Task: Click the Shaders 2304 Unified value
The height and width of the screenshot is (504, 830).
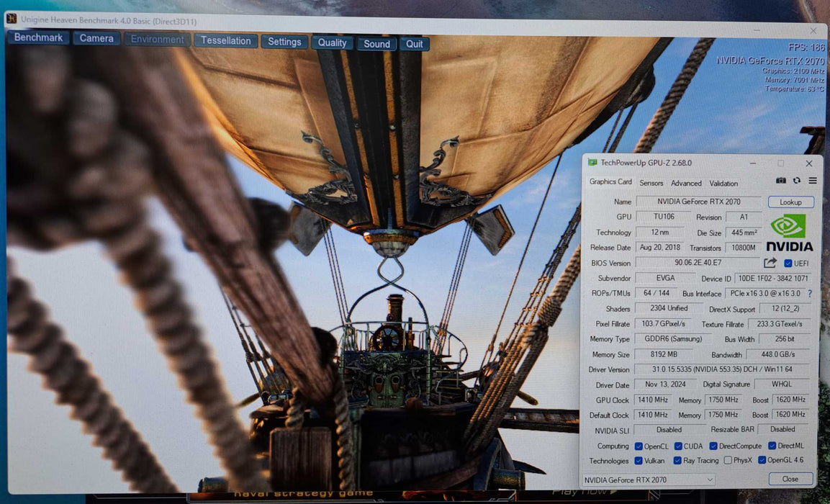Action: tap(669, 308)
